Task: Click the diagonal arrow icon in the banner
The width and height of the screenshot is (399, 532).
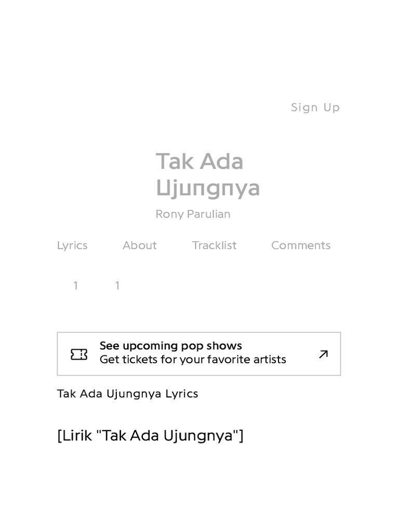Action: point(323,354)
